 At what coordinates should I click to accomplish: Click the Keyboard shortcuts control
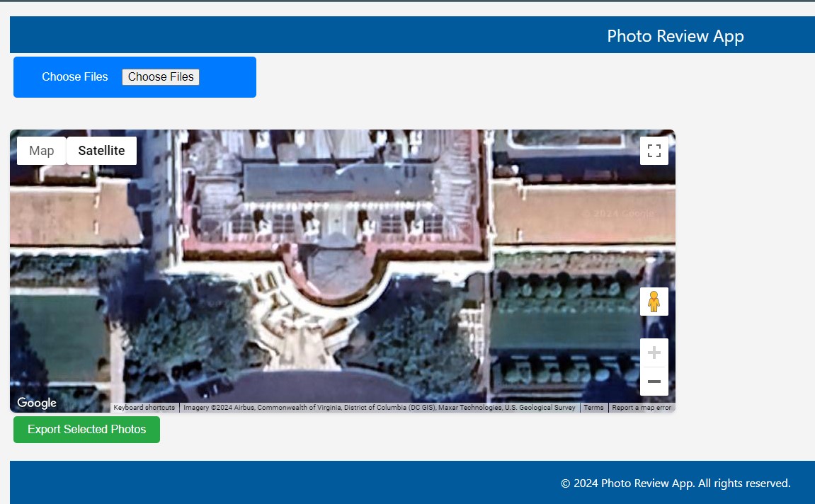[x=144, y=407]
